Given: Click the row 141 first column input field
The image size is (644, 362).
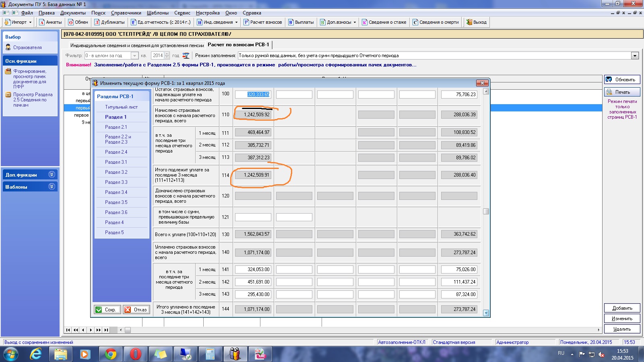Looking at the screenshot, I should [x=253, y=269].
